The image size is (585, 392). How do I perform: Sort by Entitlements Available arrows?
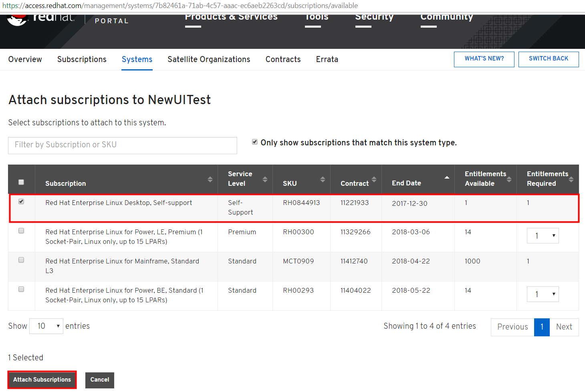[x=509, y=179]
